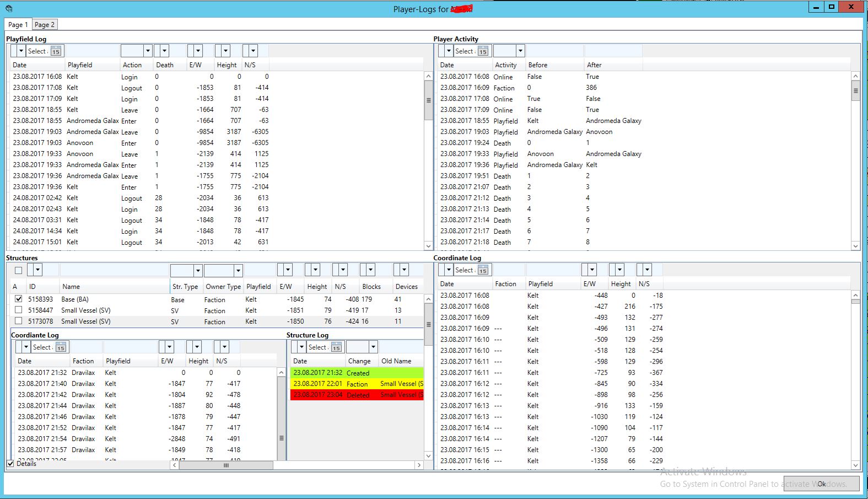Open the Str. Type filter dropdown
Viewport: 868px width, 499px height.
coord(197,270)
